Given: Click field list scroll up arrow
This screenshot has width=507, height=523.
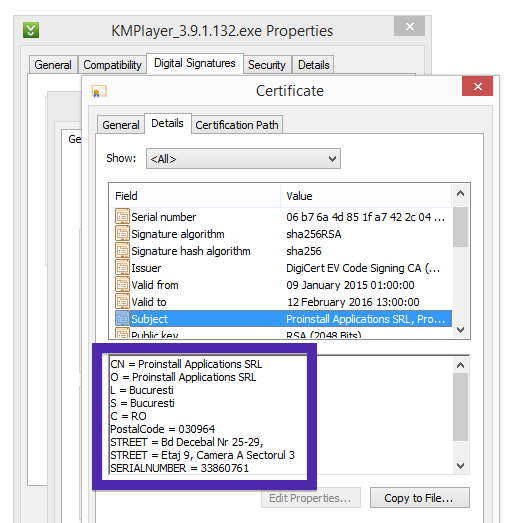Looking at the screenshot, I should pos(461,193).
